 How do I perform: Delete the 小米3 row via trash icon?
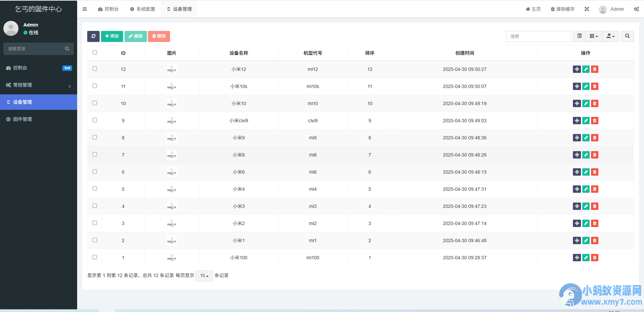tap(595, 206)
